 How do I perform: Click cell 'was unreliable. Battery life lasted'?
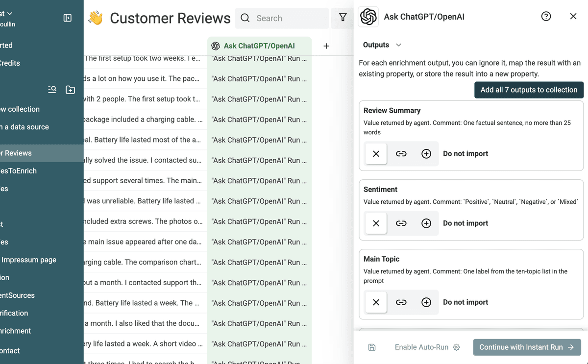[x=146, y=201]
